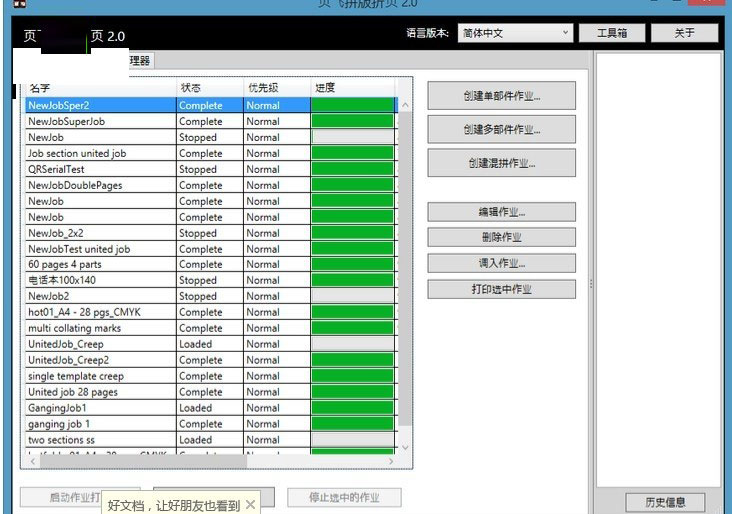732x514 pixels.
Task: Select the GangingJob1 job
Action: [x=210, y=408]
